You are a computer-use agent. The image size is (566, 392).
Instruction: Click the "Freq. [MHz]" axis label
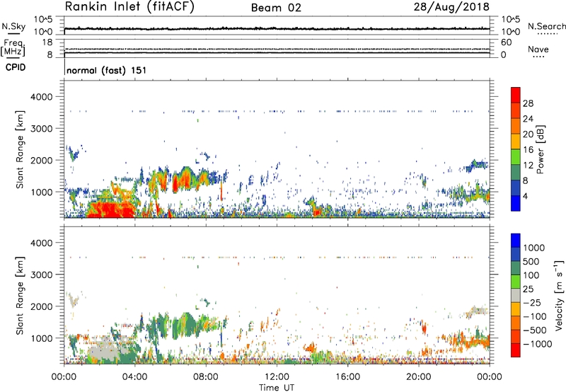coord(13,47)
